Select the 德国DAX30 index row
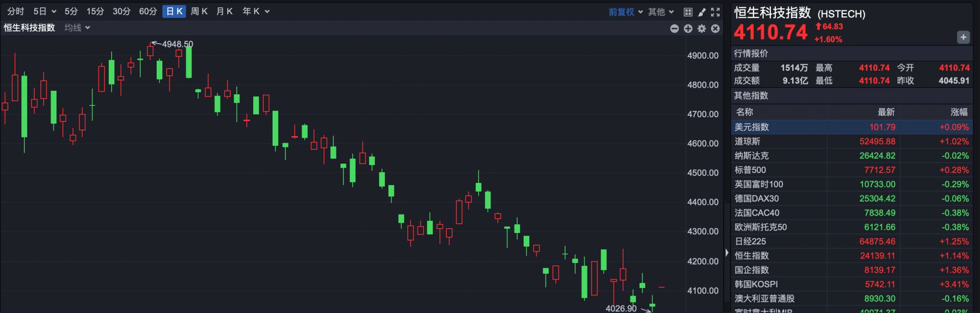This screenshot has height=313, width=980. (851, 198)
